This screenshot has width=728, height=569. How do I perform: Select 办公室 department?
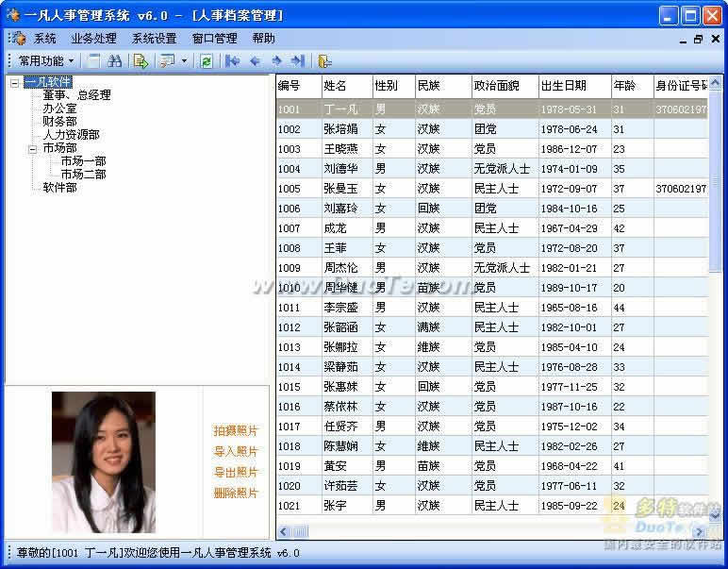tap(59, 109)
